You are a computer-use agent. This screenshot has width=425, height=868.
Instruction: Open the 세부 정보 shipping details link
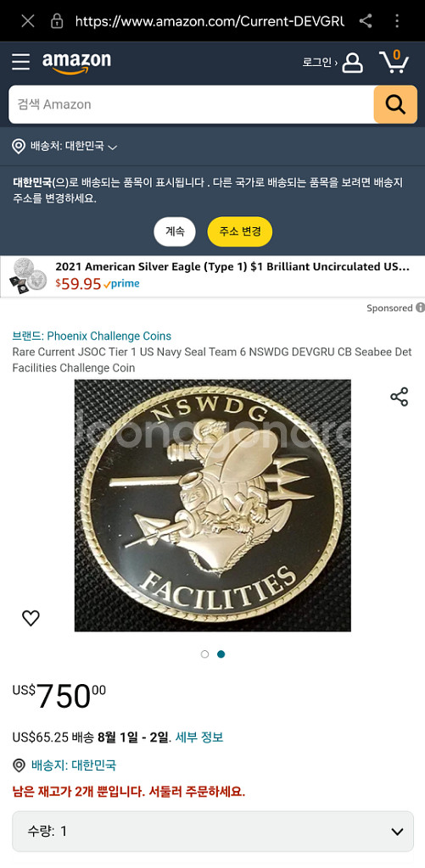pos(199,737)
